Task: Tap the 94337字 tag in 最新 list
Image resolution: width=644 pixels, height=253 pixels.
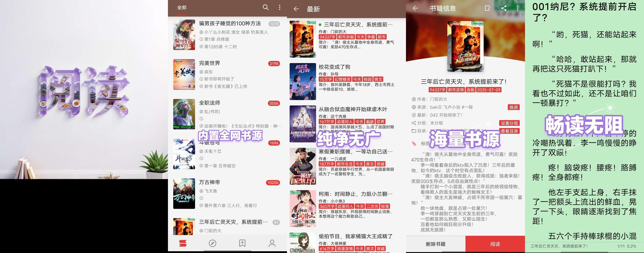Action: [x=327, y=37]
